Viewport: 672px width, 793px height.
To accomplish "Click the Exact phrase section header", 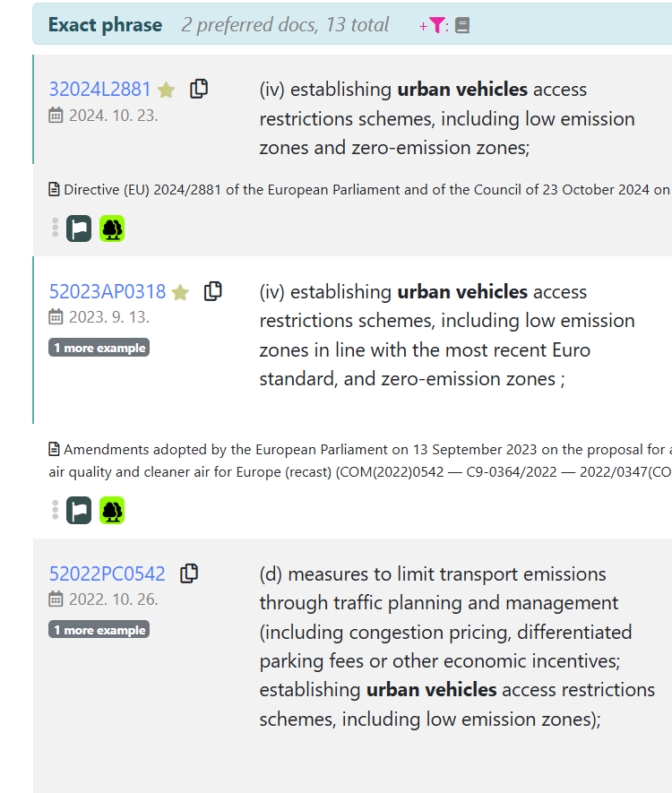I will coord(106,25).
